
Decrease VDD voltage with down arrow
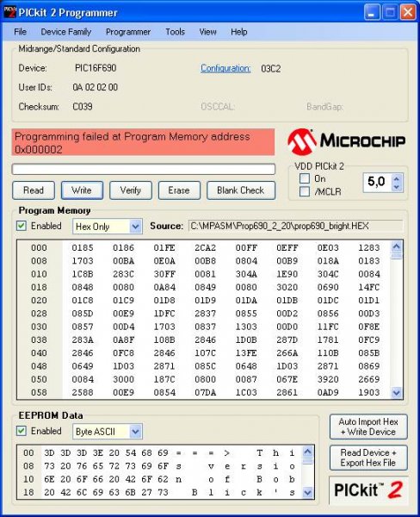(396, 187)
